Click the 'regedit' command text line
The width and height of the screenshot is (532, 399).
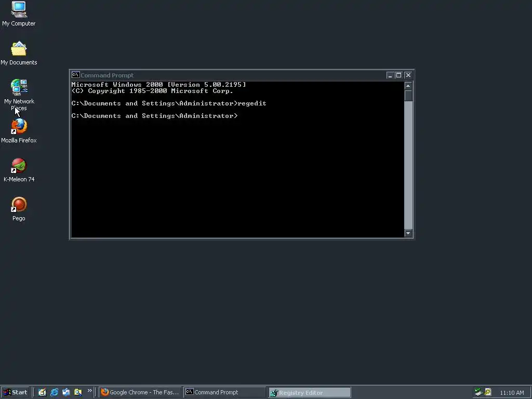169,103
